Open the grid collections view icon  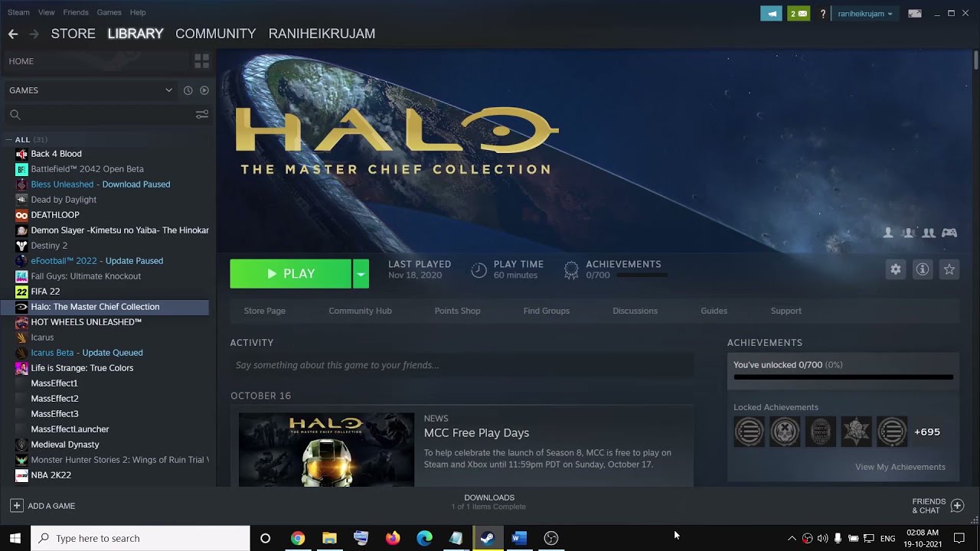pyautogui.click(x=201, y=61)
